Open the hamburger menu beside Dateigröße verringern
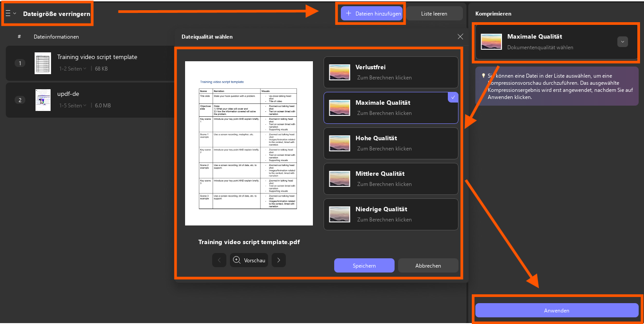644x324 pixels. (8, 13)
